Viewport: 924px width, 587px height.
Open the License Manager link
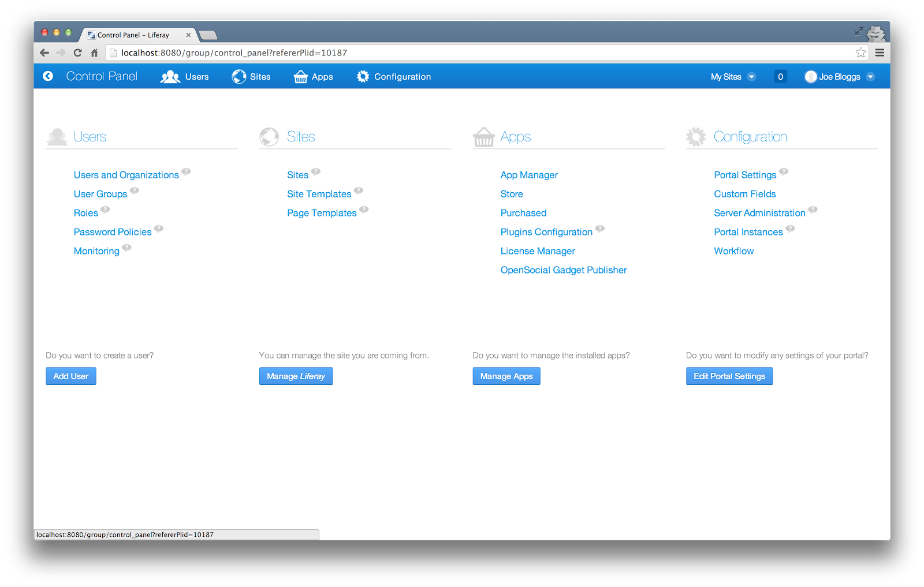click(x=538, y=251)
